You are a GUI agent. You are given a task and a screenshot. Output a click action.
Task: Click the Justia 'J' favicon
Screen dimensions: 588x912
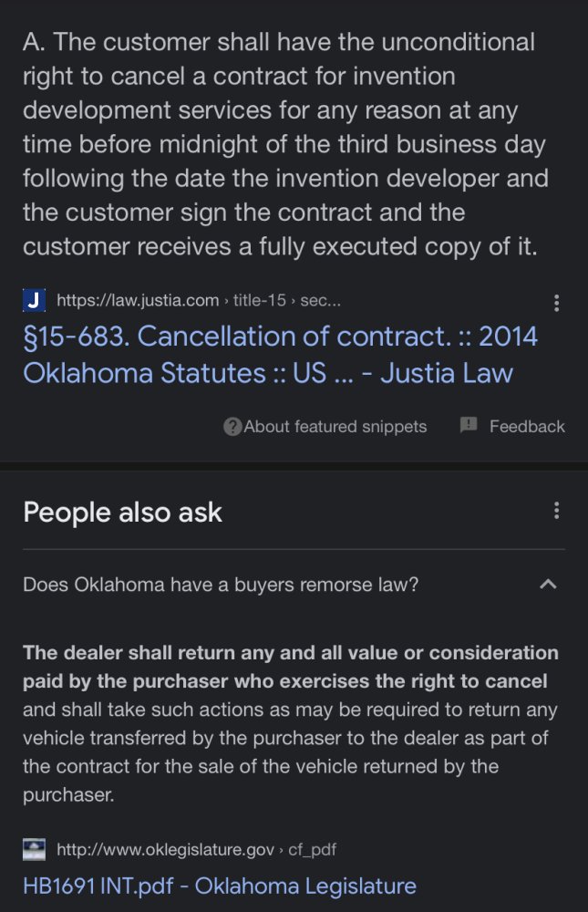point(34,300)
